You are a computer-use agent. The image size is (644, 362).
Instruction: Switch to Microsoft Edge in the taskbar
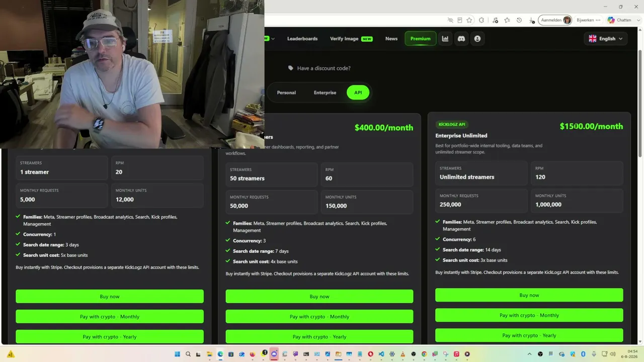(x=220, y=354)
